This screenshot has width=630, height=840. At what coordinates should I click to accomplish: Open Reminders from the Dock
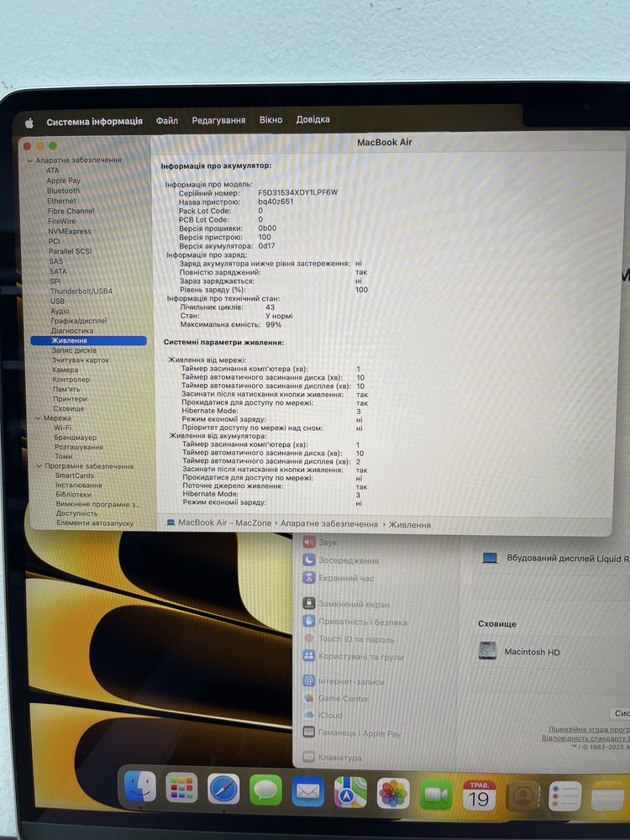pyautogui.click(x=565, y=796)
